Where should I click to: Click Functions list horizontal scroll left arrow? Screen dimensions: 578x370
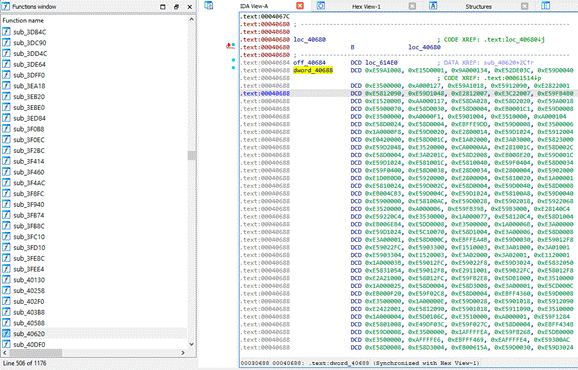pyautogui.click(x=4, y=353)
